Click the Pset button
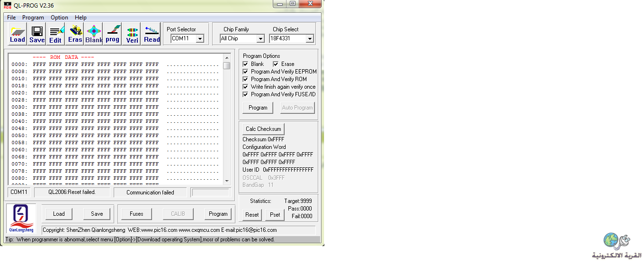The image size is (644, 266). [275, 215]
